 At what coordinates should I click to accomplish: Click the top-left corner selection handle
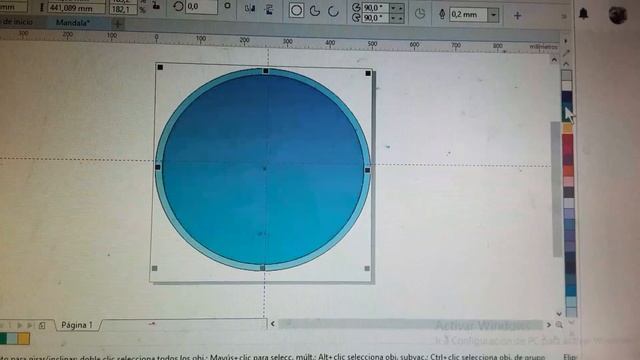pos(160,67)
